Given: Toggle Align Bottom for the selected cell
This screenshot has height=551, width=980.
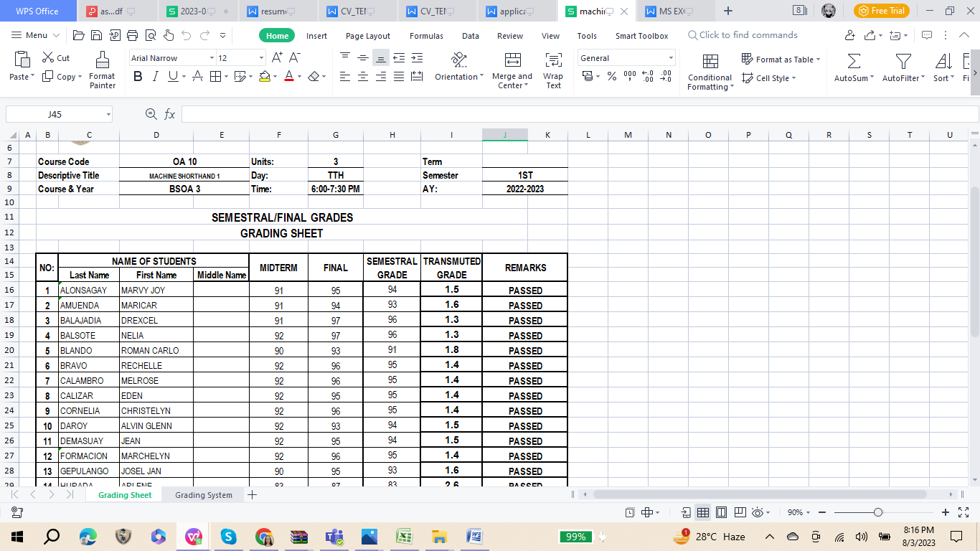Looking at the screenshot, I should click(381, 58).
